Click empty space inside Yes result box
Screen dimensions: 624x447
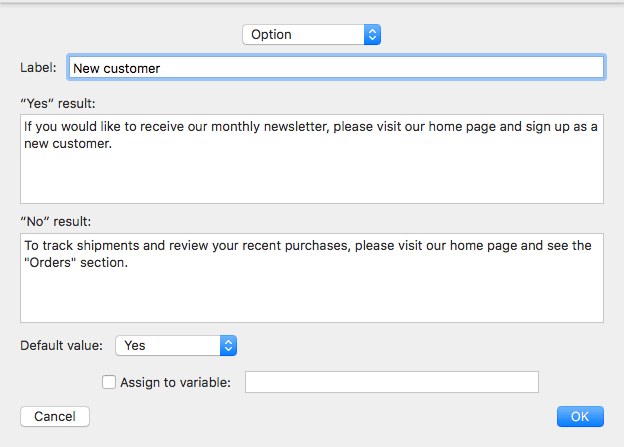point(312,177)
